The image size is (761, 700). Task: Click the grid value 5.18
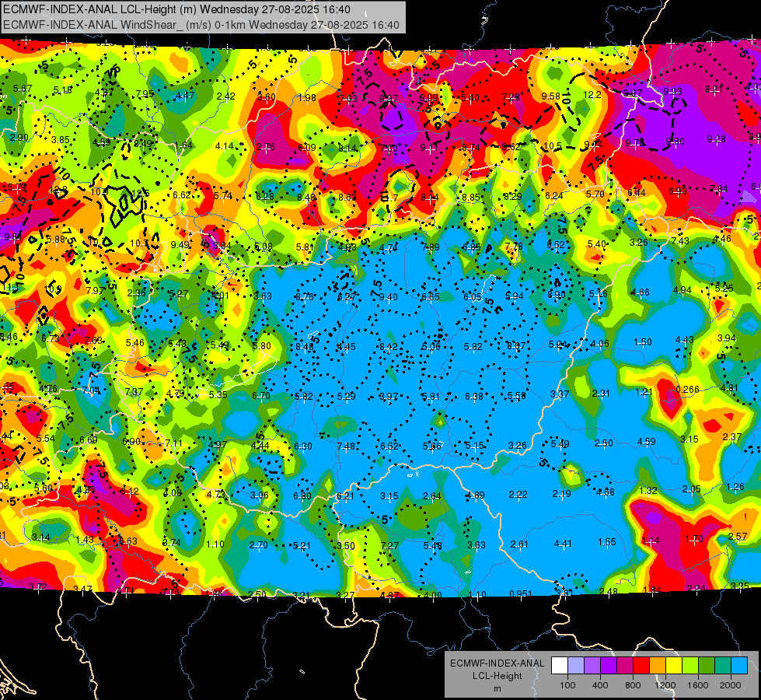point(63,90)
